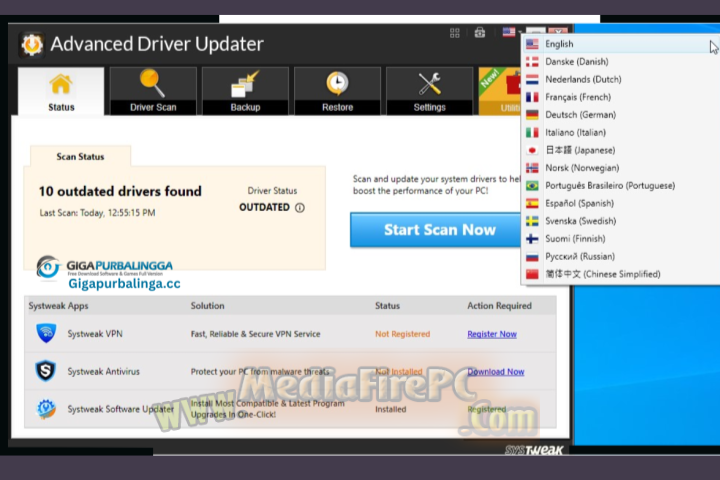Click the Solution column header
This screenshot has width=720, height=480.
click(208, 306)
